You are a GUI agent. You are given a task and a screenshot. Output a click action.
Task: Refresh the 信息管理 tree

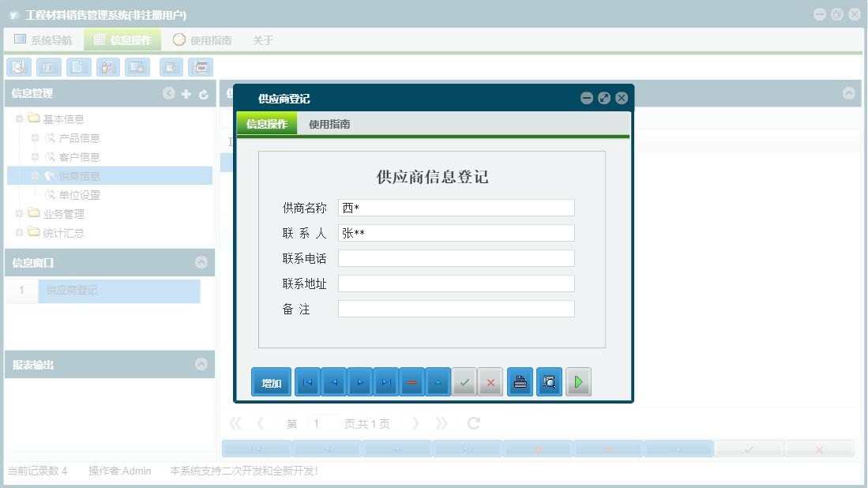(204, 94)
